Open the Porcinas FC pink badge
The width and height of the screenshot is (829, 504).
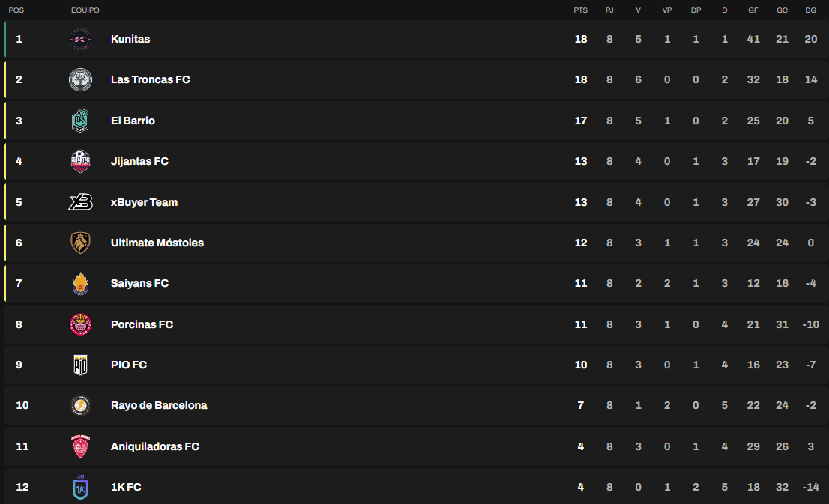pos(80,324)
